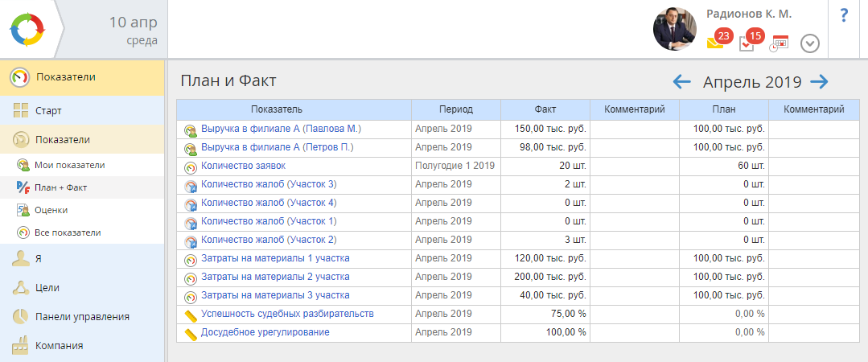
Task: Click user avatar photo of Радионов К. М.
Action: [x=674, y=30]
